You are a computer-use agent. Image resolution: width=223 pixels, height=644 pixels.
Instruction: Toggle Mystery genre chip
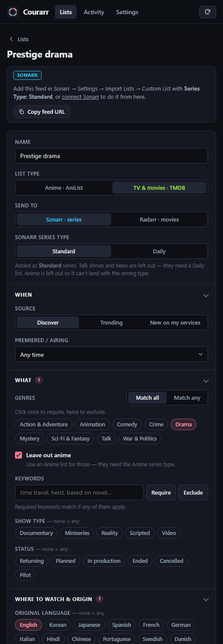click(30, 439)
